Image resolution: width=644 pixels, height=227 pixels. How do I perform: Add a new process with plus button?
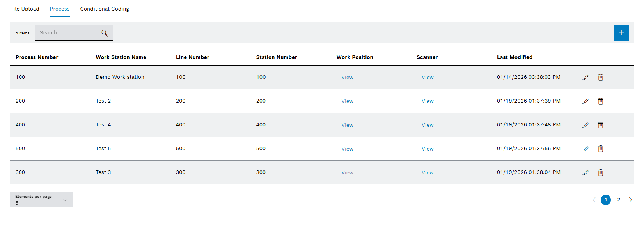621,33
